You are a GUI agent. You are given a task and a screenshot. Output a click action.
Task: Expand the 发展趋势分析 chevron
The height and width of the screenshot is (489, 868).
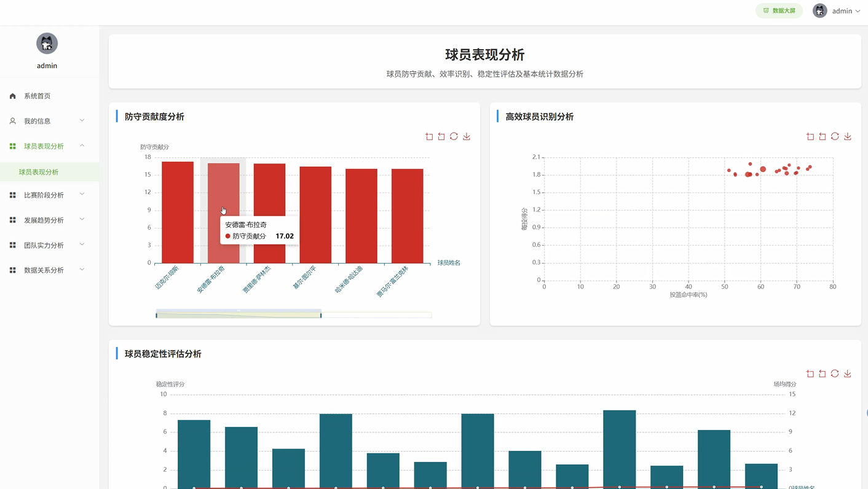(x=82, y=220)
